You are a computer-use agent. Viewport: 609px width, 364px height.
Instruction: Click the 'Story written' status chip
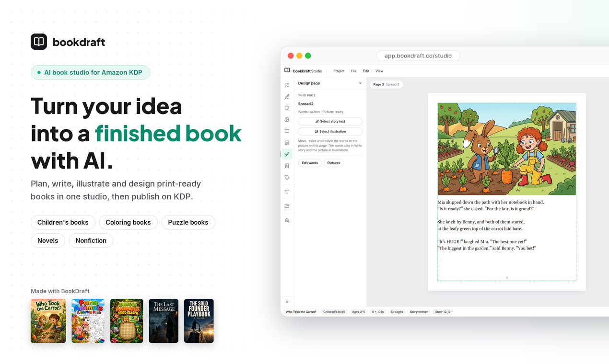coord(419,312)
